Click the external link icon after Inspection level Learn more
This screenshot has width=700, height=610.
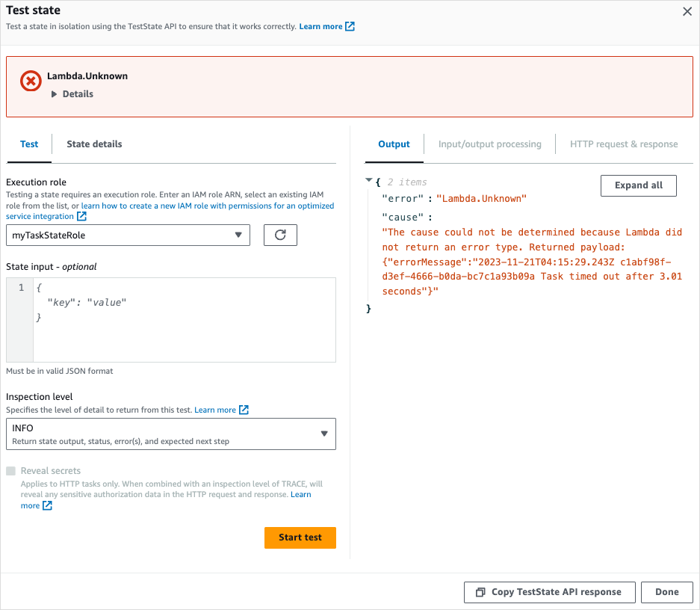(x=246, y=409)
